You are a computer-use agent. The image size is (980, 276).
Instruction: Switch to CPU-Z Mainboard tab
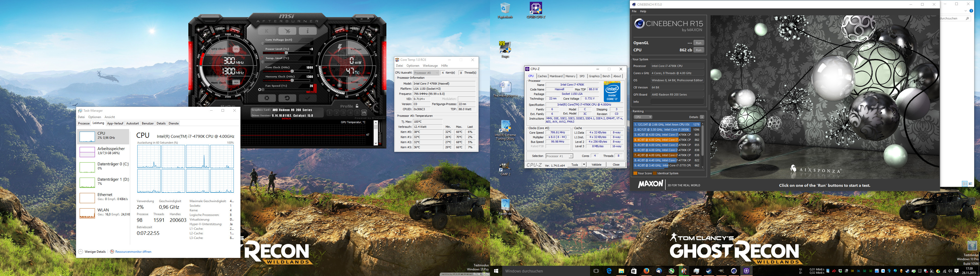(556, 76)
